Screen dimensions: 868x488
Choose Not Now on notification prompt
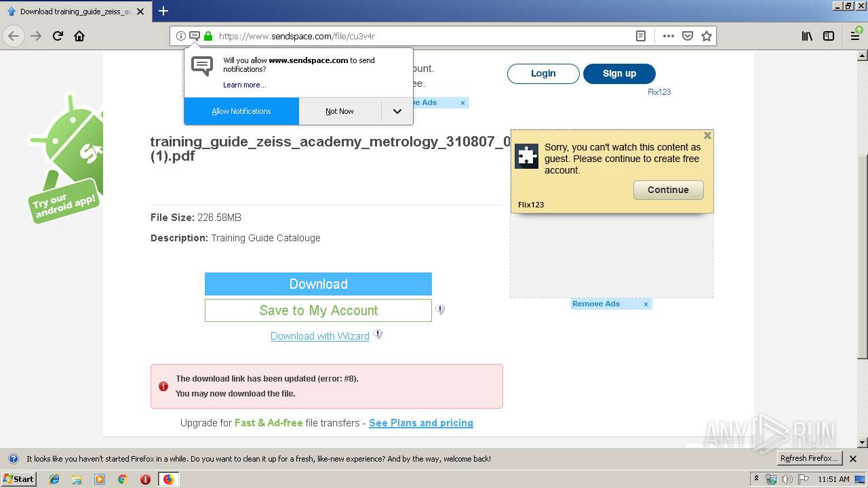click(340, 111)
